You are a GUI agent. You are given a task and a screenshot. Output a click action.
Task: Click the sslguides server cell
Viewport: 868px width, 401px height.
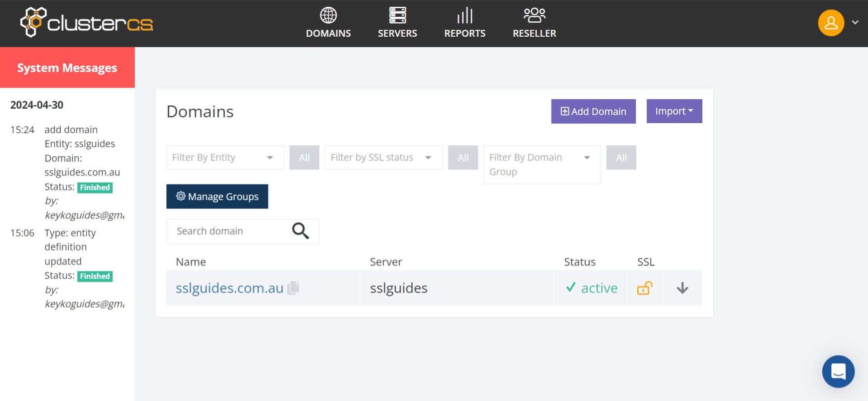(x=457, y=288)
